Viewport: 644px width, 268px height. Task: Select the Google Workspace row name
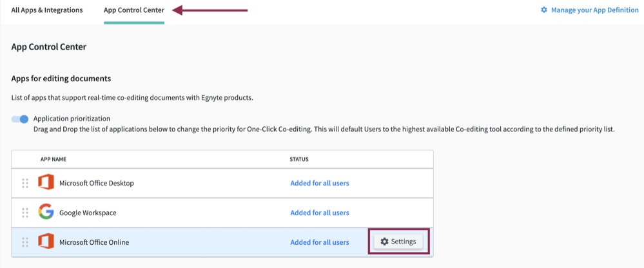tap(88, 213)
